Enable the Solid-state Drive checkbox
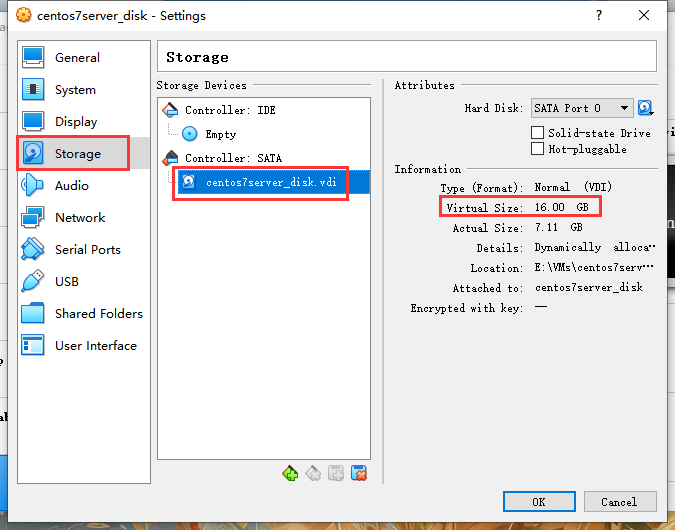 537,133
